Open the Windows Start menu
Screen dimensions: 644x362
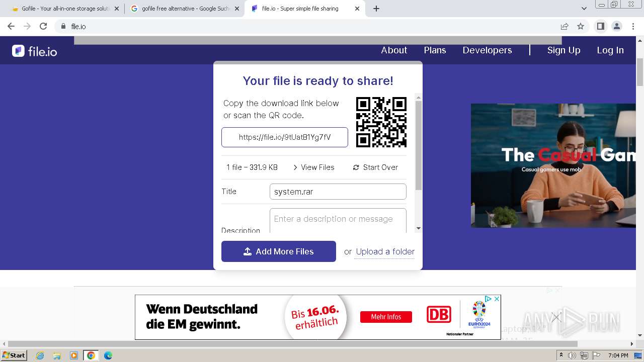[14, 355]
